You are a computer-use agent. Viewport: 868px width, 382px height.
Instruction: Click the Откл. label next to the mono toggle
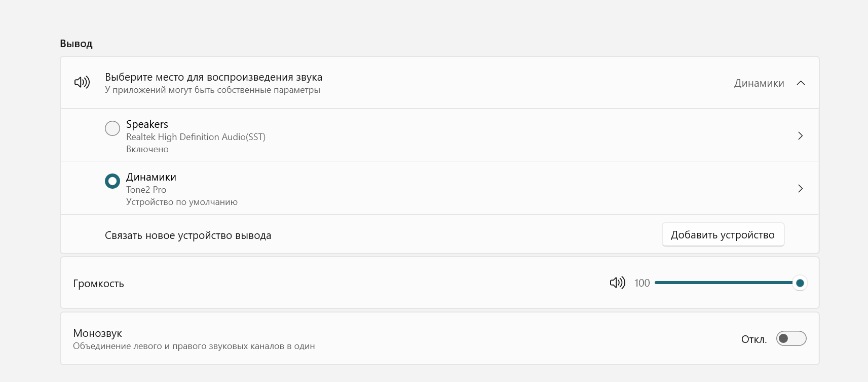point(753,339)
